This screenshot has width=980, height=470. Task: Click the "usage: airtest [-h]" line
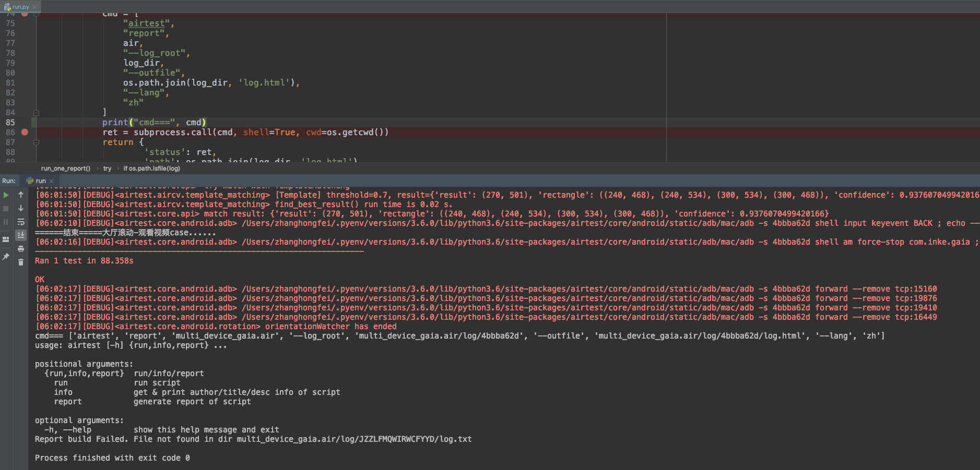click(131, 345)
